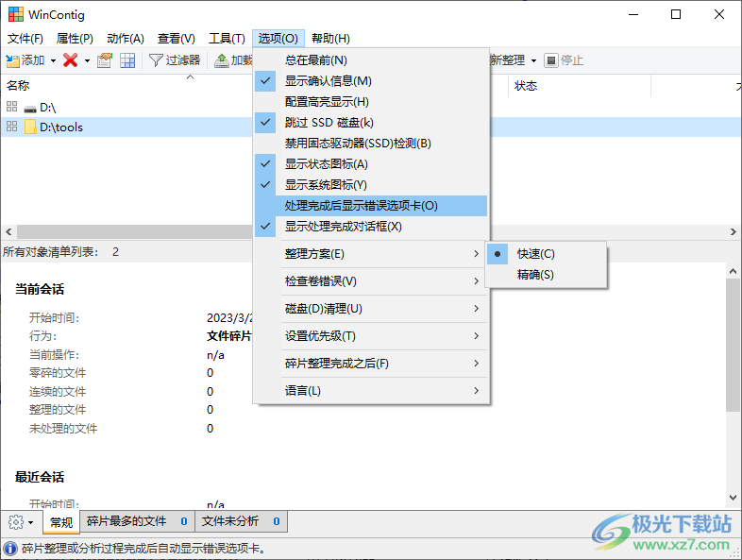Screen dimensions: 742x560
Task: Click the Current session (当前会话) heading
Action: pyautogui.click(x=40, y=289)
